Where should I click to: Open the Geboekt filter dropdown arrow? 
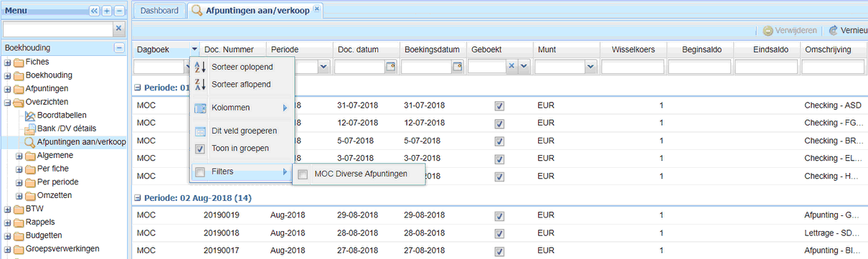[x=524, y=67]
